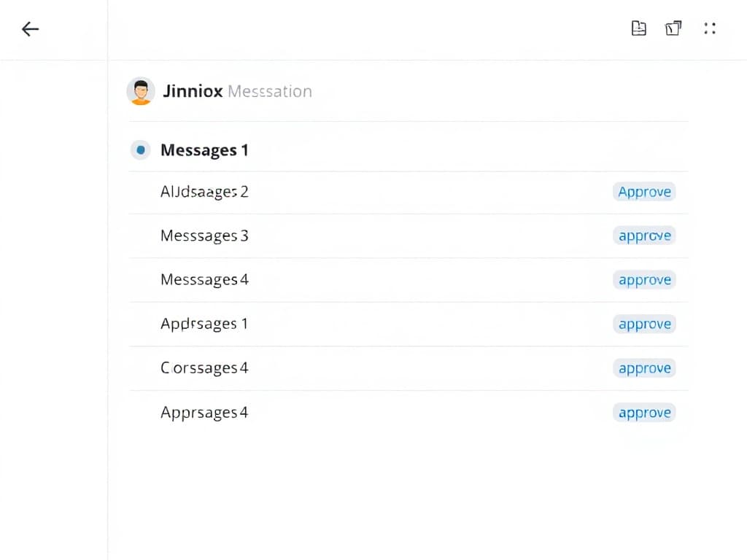Open the document page icon in header
747x560 pixels.
click(x=638, y=28)
